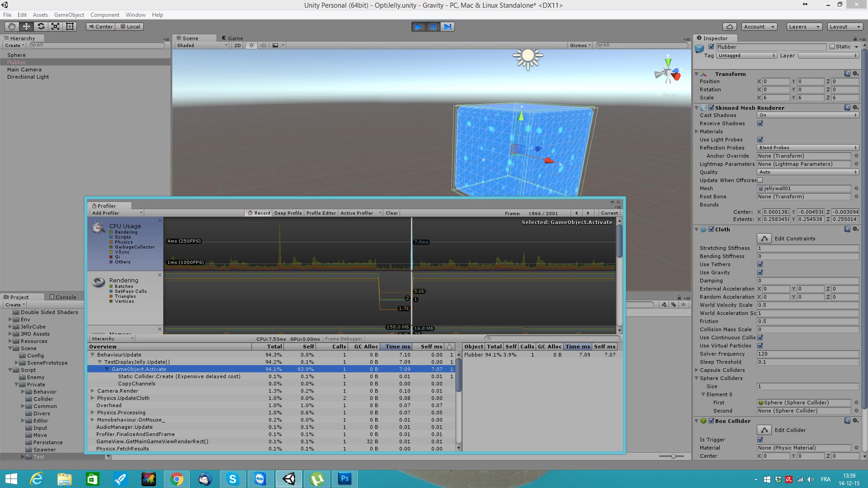
Task: Open Shaded draw mode dropdown
Action: 202,45
